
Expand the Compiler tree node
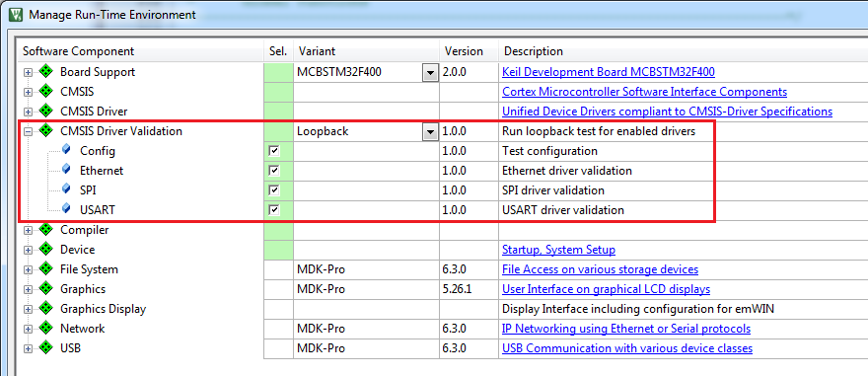pyautogui.click(x=29, y=230)
